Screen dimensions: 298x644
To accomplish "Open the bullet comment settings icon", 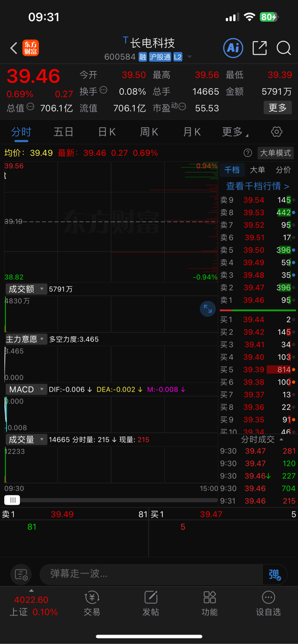I will 21,574.
